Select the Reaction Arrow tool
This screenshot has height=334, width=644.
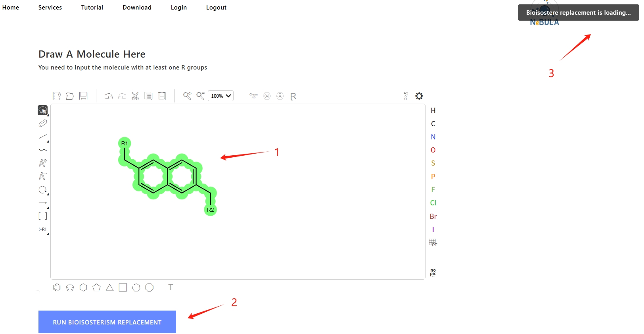point(43,203)
